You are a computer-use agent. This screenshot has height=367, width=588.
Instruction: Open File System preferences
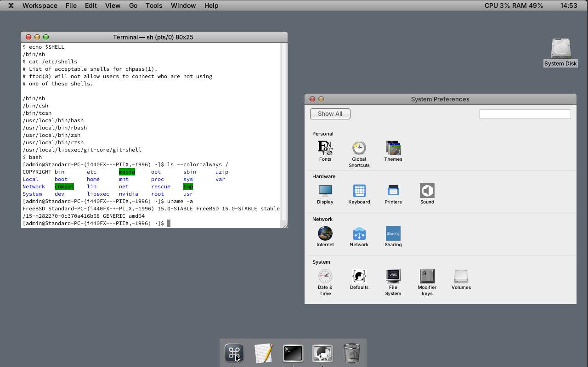(x=393, y=276)
